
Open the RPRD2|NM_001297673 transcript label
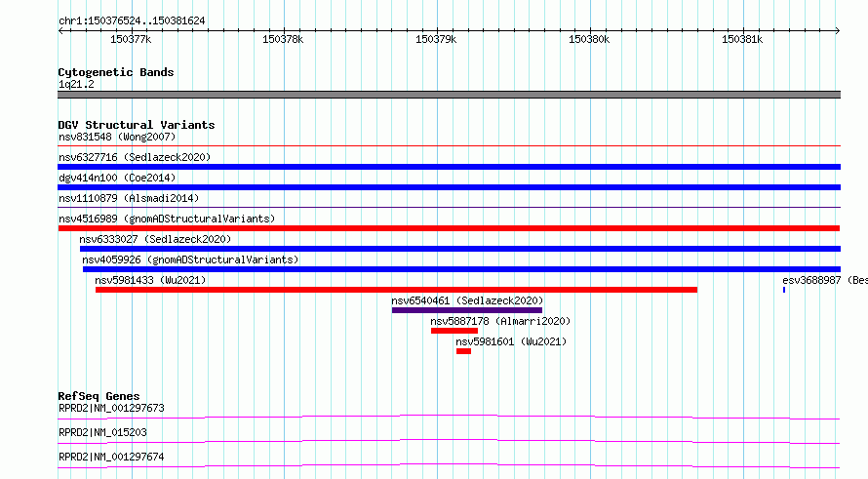point(112,408)
